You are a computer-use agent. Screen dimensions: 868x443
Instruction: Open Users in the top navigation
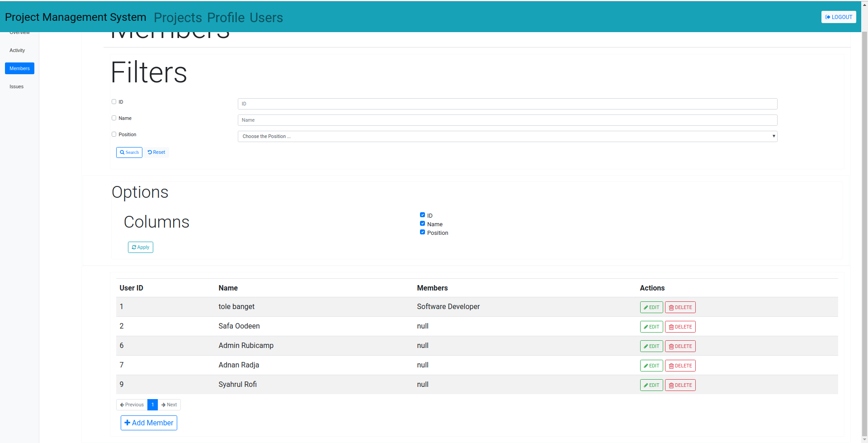pos(266,18)
